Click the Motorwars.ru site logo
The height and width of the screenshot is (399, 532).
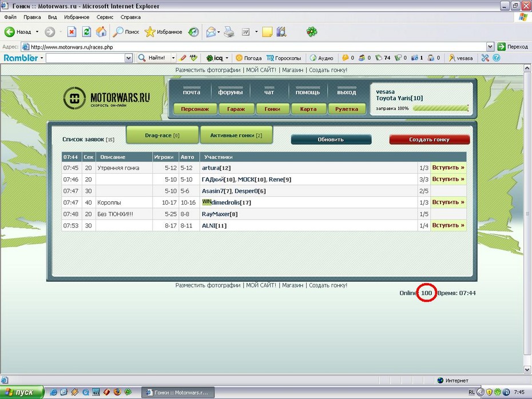pos(106,98)
